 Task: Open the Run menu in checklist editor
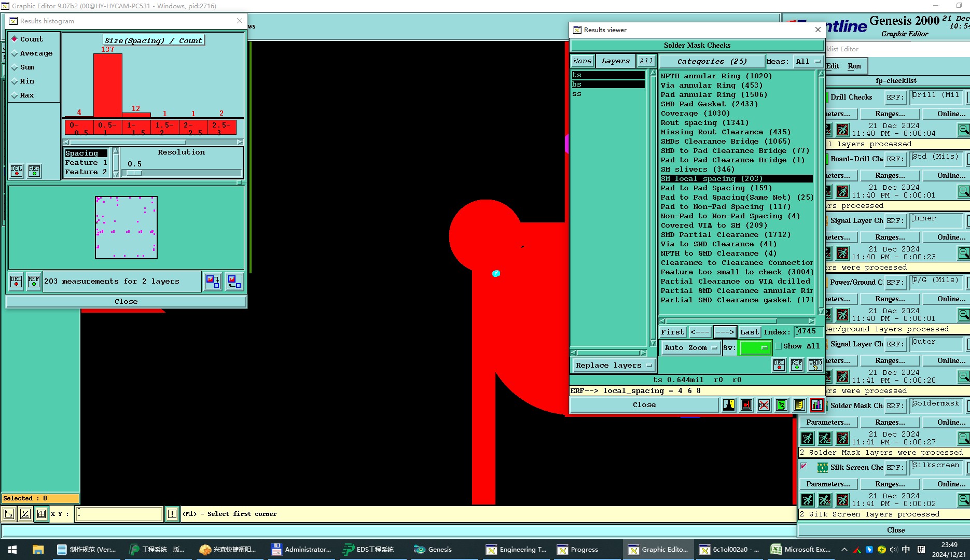(x=854, y=66)
